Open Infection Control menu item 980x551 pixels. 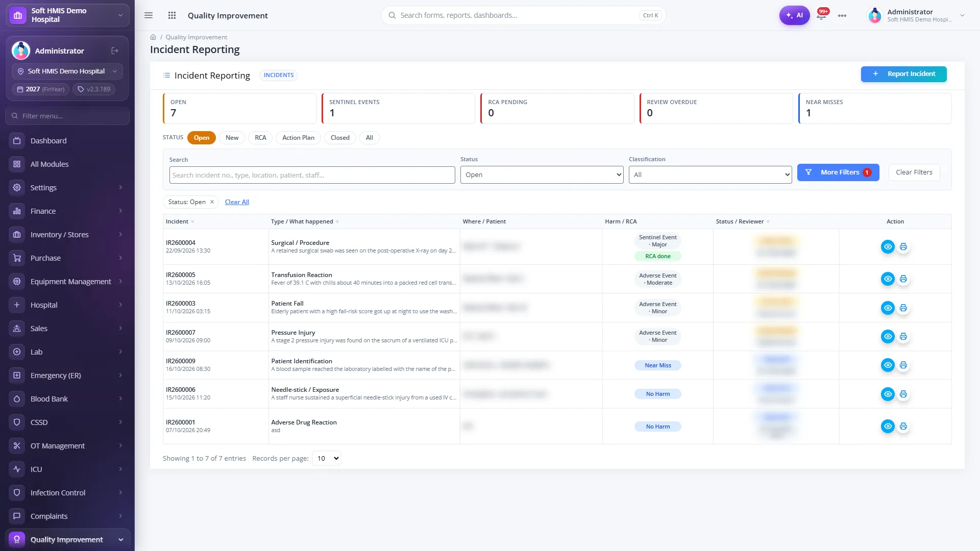pyautogui.click(x=67, y=493)
